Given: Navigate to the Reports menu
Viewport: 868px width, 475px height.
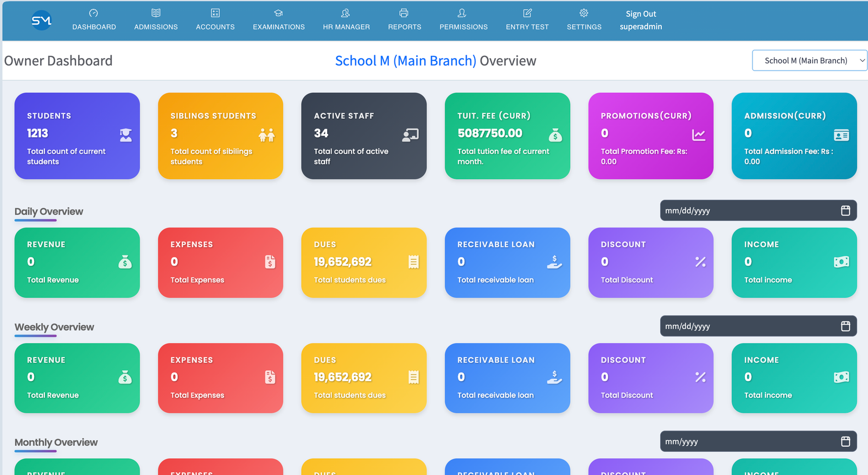Looking at the screenshot, I should coord(405,20).
